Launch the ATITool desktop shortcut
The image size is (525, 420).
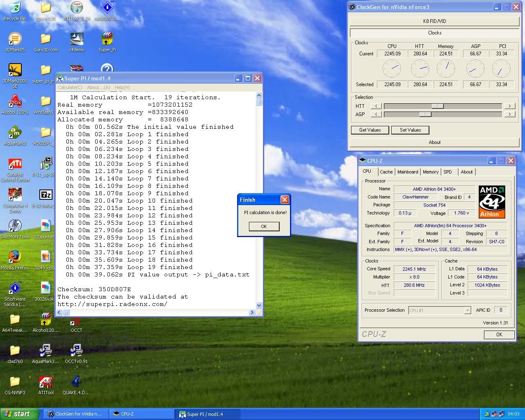tap(46, 385)
